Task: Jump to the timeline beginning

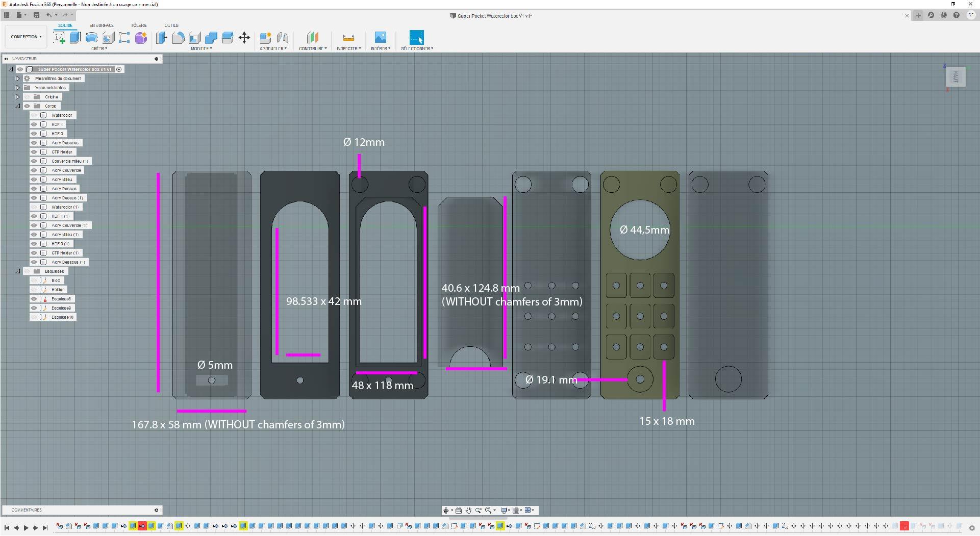Action: (7, 528)
